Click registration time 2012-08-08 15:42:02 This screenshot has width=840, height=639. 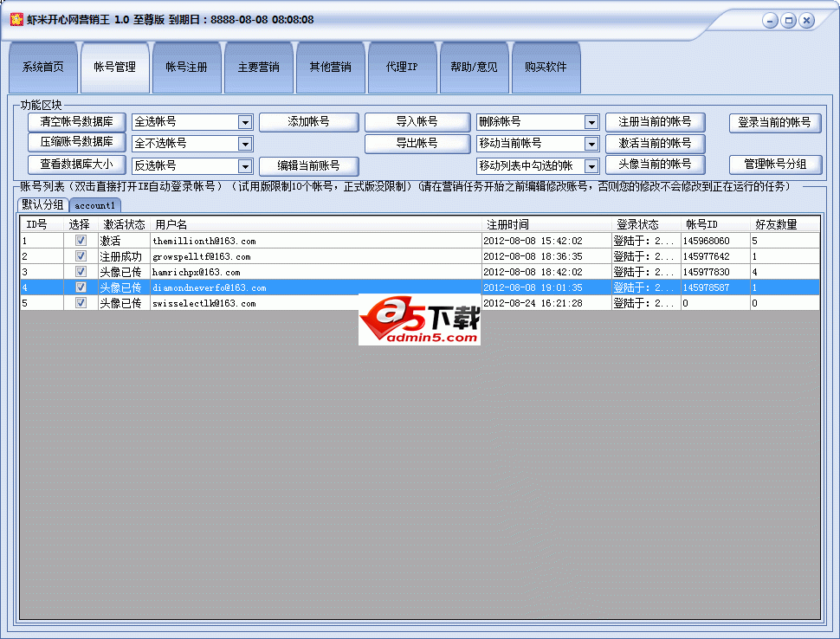coord(533,241)
